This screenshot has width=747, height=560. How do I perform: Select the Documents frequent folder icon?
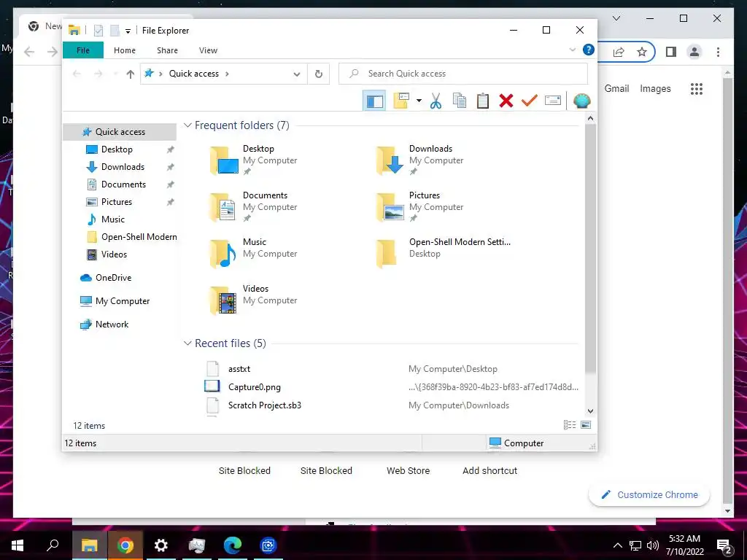coord(224,207)
